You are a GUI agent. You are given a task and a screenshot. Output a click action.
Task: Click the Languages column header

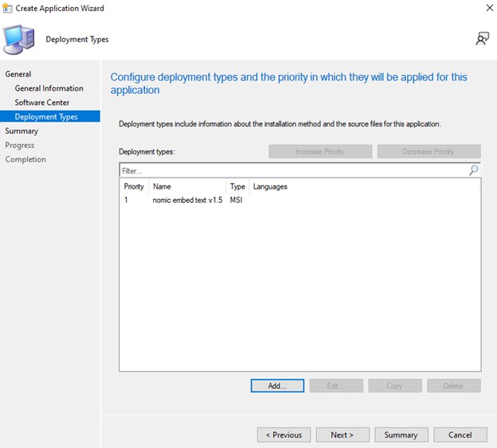click(x=270, y=186)
